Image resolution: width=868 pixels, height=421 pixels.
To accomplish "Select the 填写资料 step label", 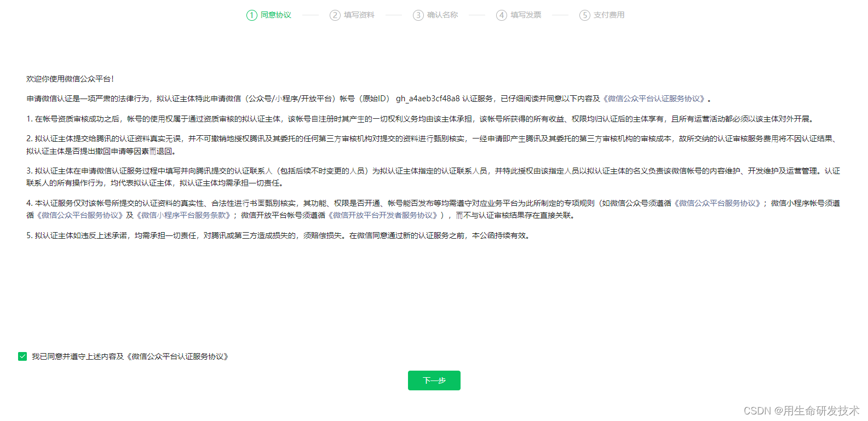I will pyautogui.click(x=359, y=15).
